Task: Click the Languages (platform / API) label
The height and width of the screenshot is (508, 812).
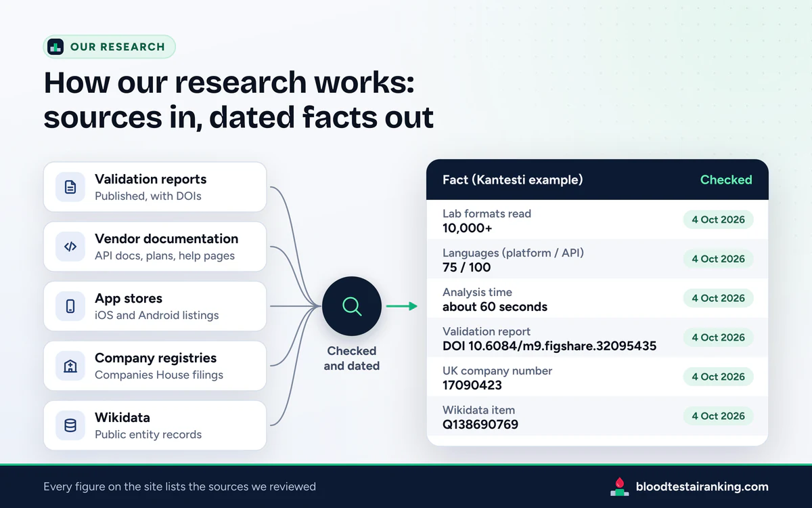Action: 513,253
